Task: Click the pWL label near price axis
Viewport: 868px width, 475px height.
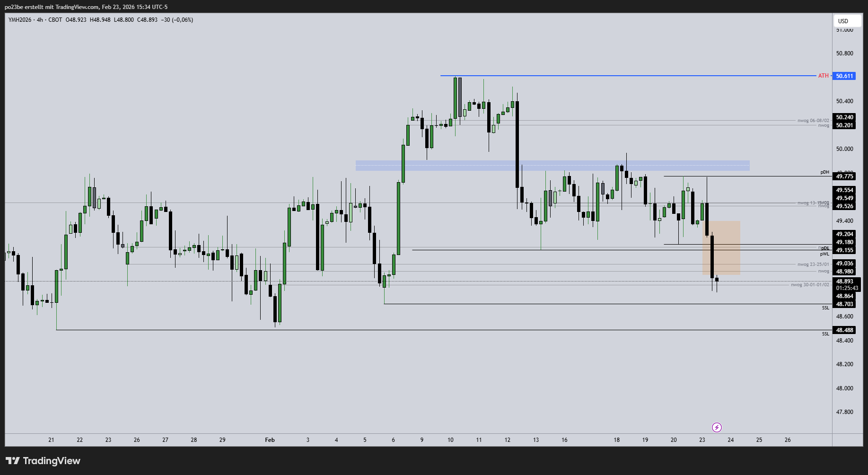Action: (824, 254)
